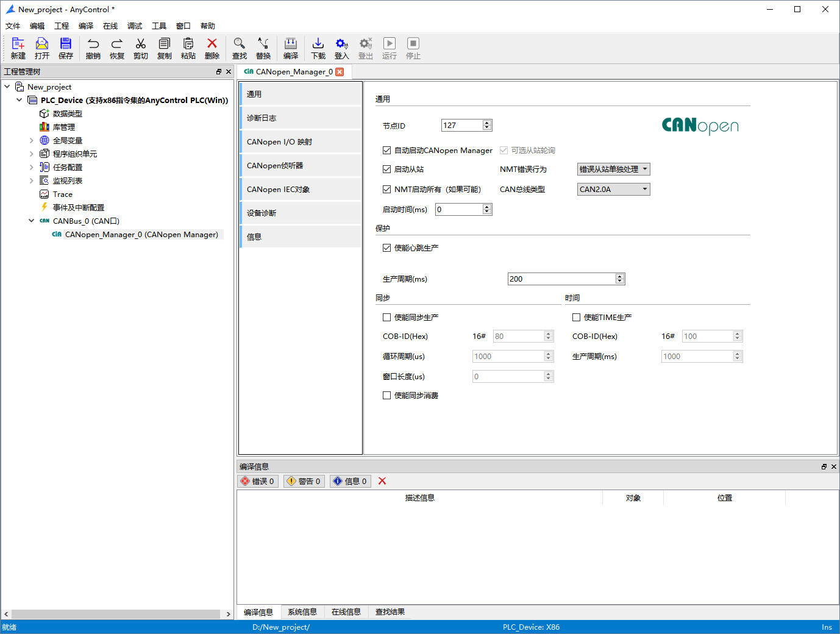Open the CANopen IEC对象 page
This screenshot has height=634, width=840.
pyautogui.click(x=301, y=189)
